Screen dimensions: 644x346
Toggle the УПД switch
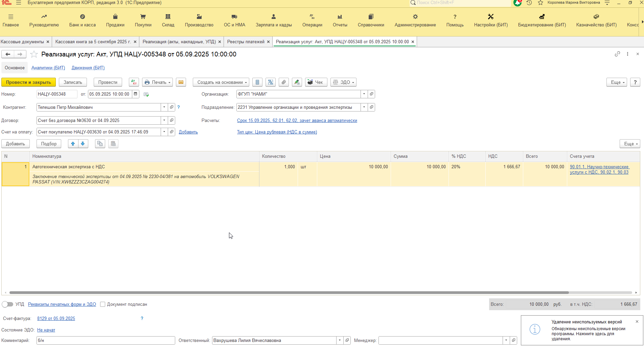7,304
